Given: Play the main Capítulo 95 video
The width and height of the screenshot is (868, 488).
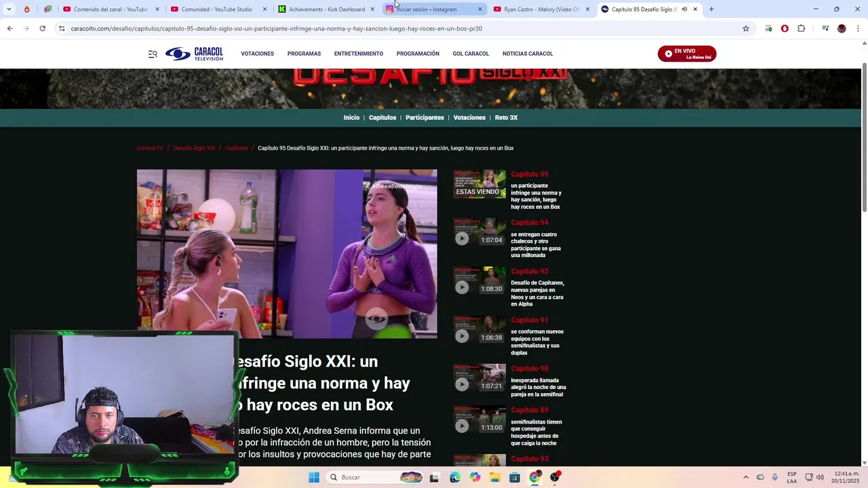Looking at the screenshot, I should coord(287,253).
